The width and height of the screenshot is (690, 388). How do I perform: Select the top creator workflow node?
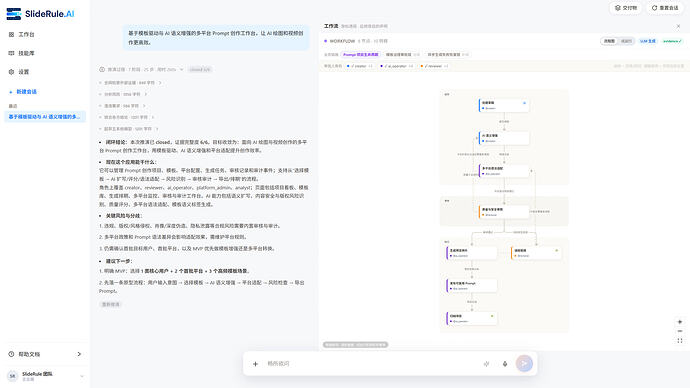pyautogui.click(x=504, y=106)
